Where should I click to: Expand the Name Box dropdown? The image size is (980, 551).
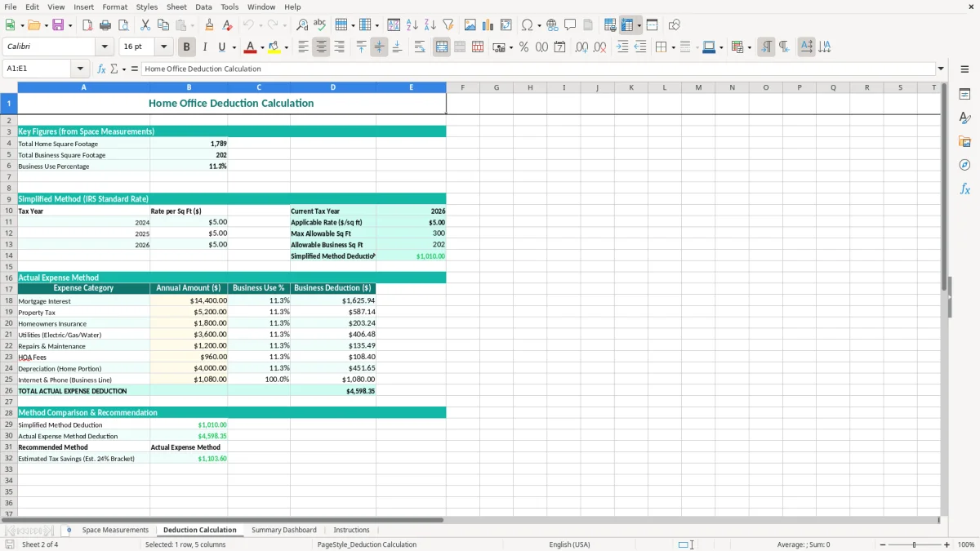coord(80,69)
